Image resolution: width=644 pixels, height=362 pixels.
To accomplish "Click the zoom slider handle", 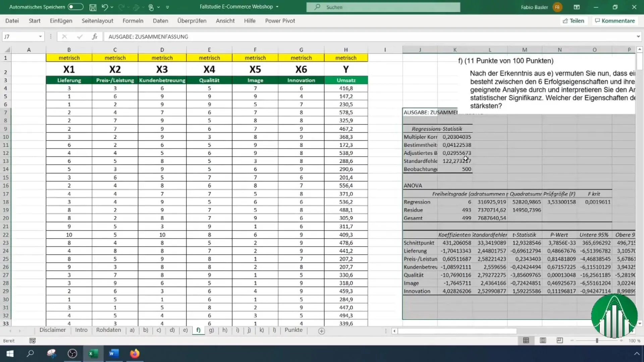I will 597,341.
